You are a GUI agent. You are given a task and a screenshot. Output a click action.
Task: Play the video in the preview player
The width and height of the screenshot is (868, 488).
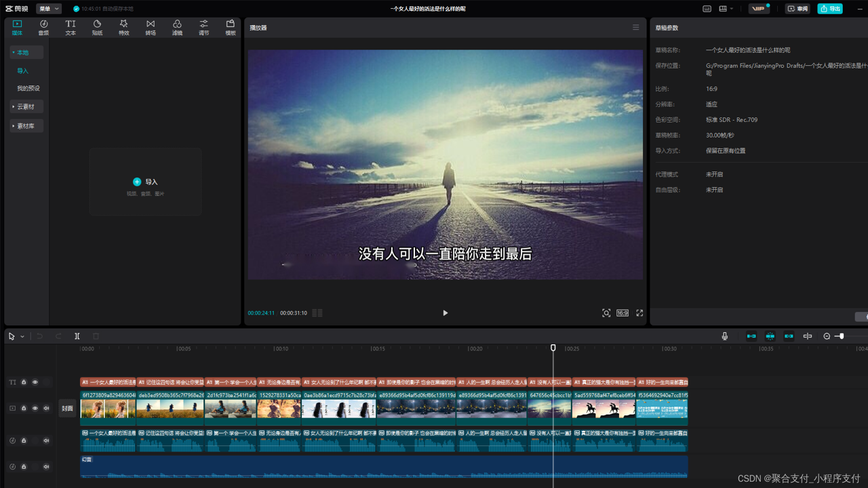(445, 313)
